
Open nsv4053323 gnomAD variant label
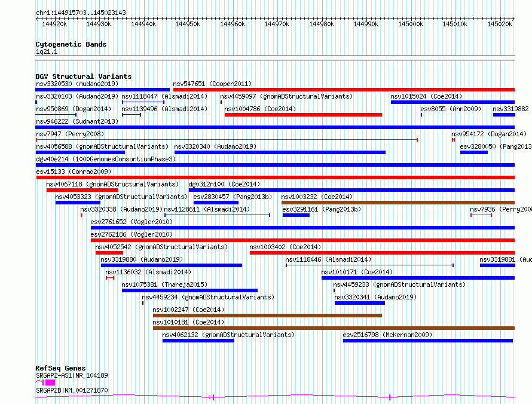(121, 197)
